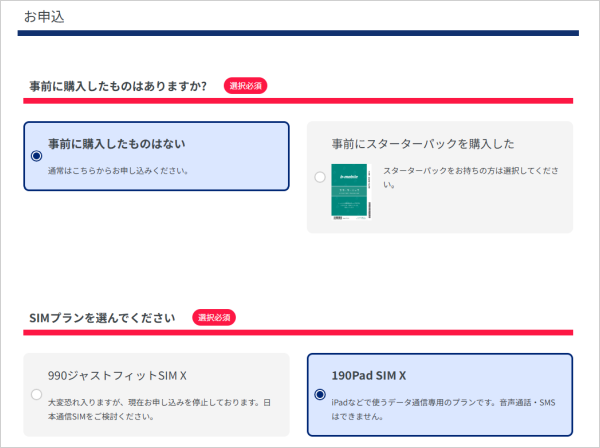Click the 選択必須 badge beside 事前に購入したもの heading

pos(245,86)
